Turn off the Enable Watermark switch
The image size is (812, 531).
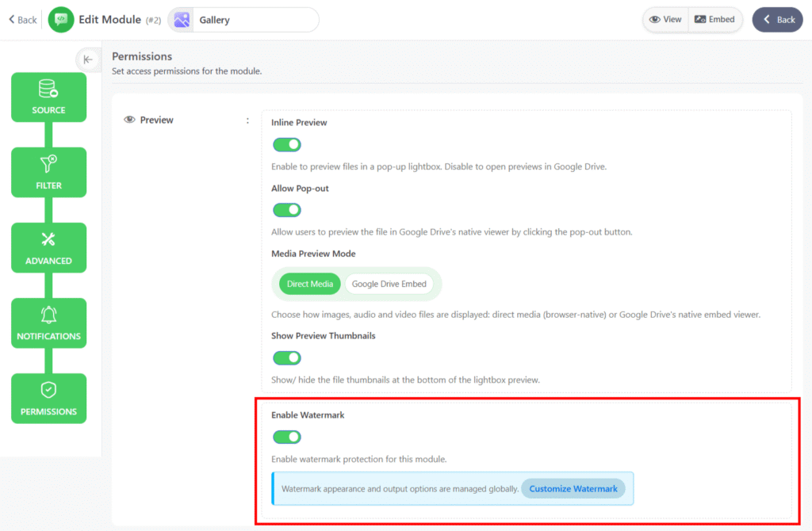[287, 437]
